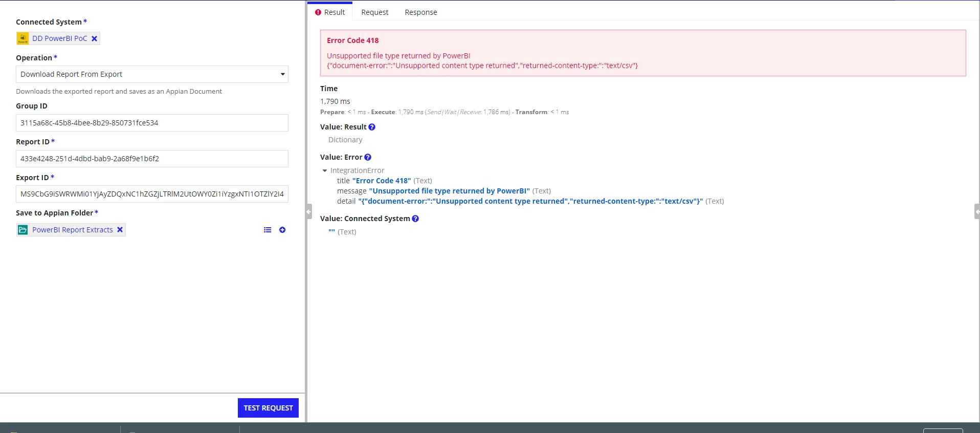Open the DD PowerBI PoC link
980x433 pixels.
pos(60,38)
